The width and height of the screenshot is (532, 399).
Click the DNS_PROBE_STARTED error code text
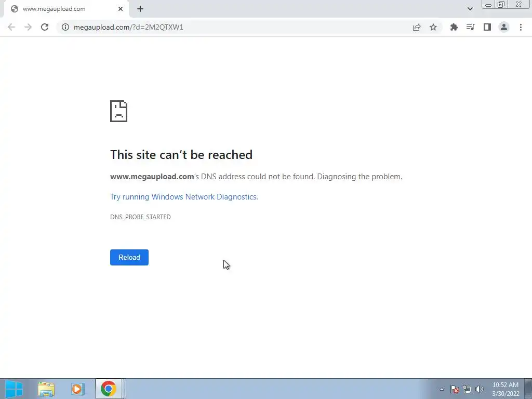140,217
